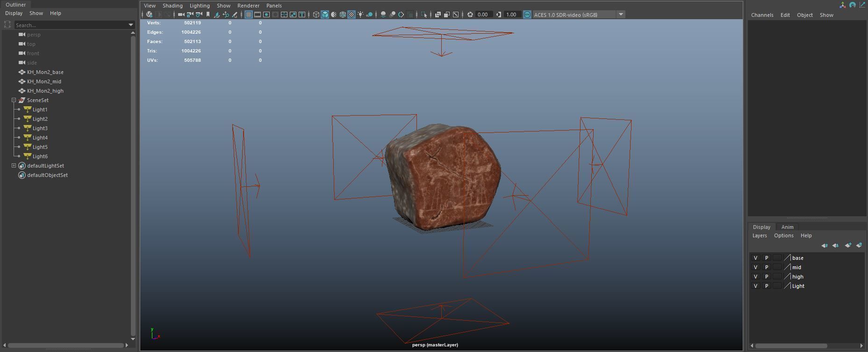Select defaultObjectSet in the Outliner

point(47,175)
